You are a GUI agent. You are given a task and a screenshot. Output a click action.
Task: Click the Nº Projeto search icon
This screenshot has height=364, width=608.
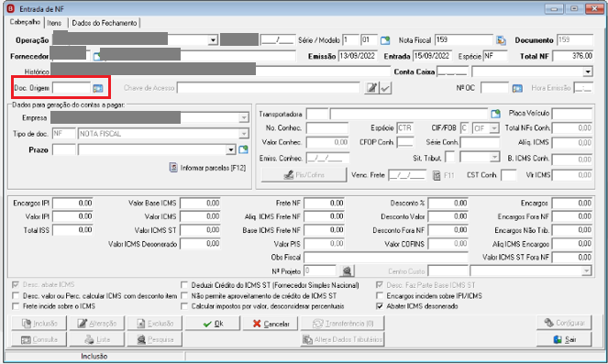347,271
